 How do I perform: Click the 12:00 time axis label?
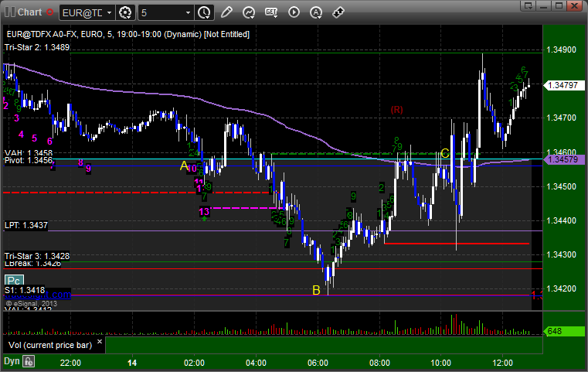pyautogui.click(x=502, y=363)
